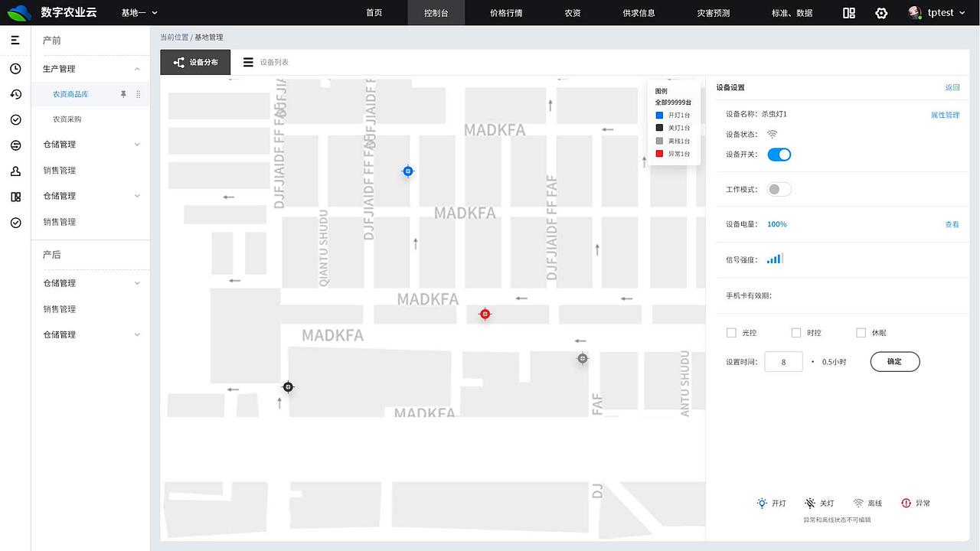Click black 关灯1台 legend swatch

click(659, 128)
